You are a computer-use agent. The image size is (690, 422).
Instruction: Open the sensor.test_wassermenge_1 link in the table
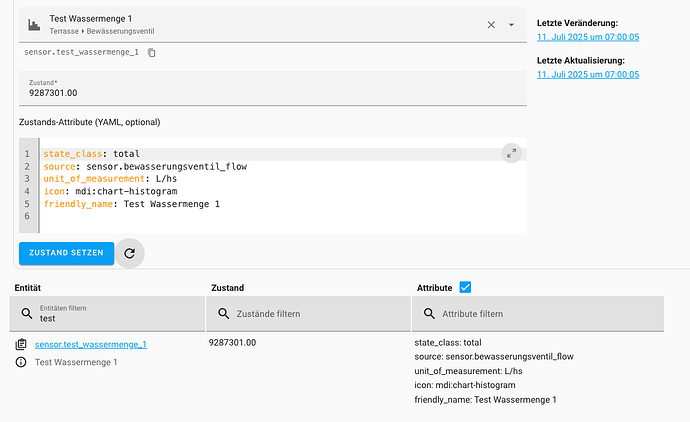tap(91, 344)
